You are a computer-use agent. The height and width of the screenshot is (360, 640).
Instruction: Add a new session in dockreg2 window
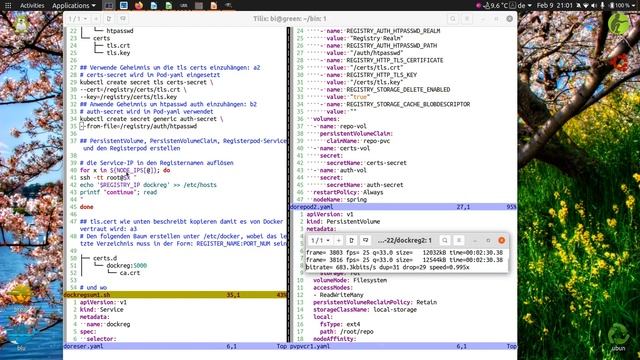click(338, 240)
